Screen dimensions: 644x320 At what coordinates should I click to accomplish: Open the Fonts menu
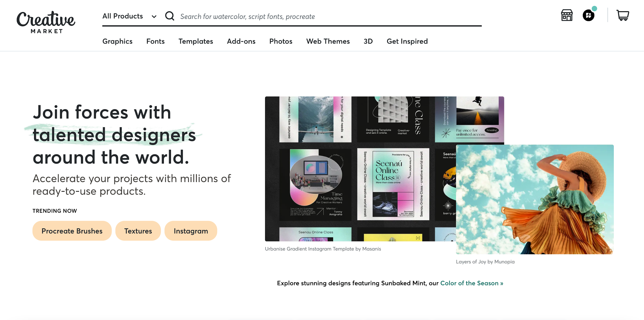click(155, 41)
